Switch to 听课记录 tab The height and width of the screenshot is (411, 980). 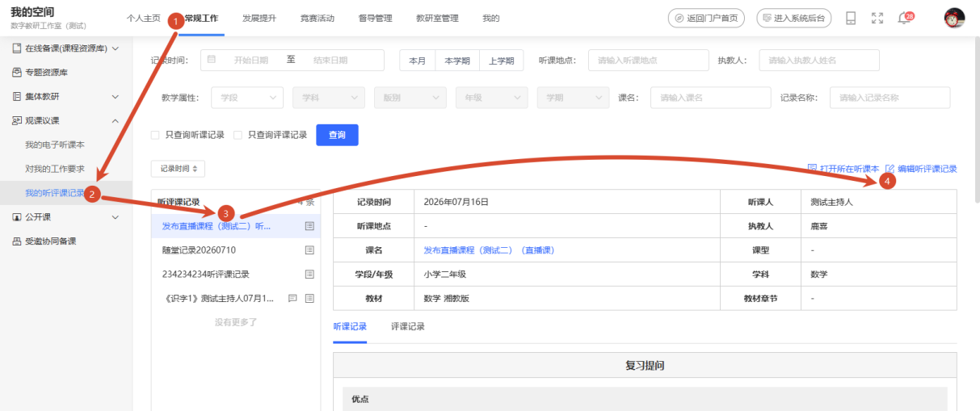[x=350, y=326]
